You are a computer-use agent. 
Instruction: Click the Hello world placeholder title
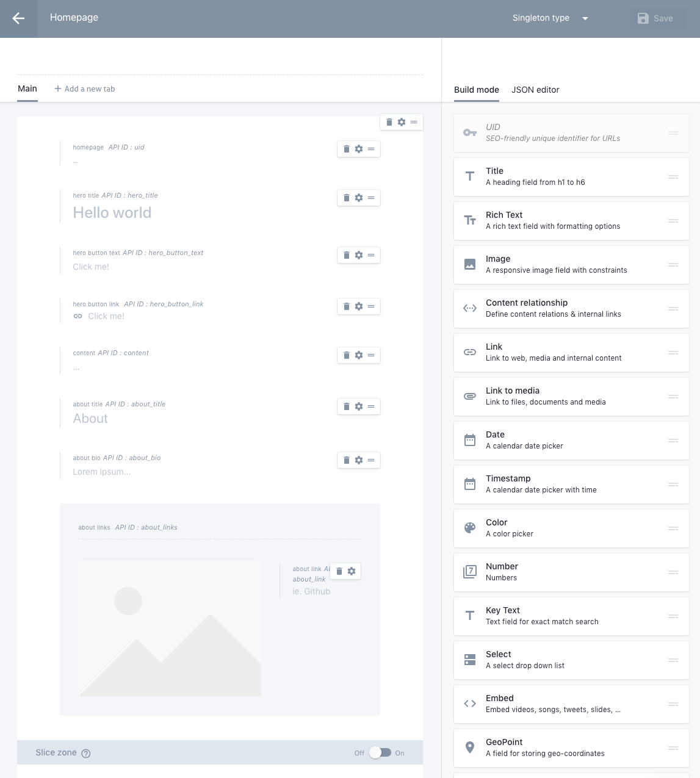112,213
